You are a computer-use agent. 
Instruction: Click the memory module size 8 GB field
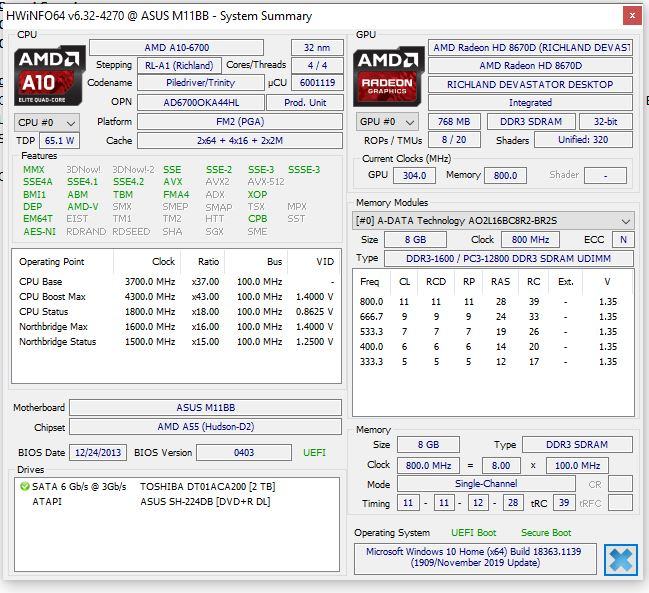[416, 240]
